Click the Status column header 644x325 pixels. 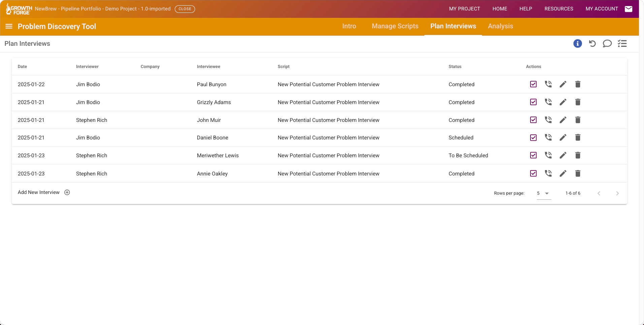455,67
